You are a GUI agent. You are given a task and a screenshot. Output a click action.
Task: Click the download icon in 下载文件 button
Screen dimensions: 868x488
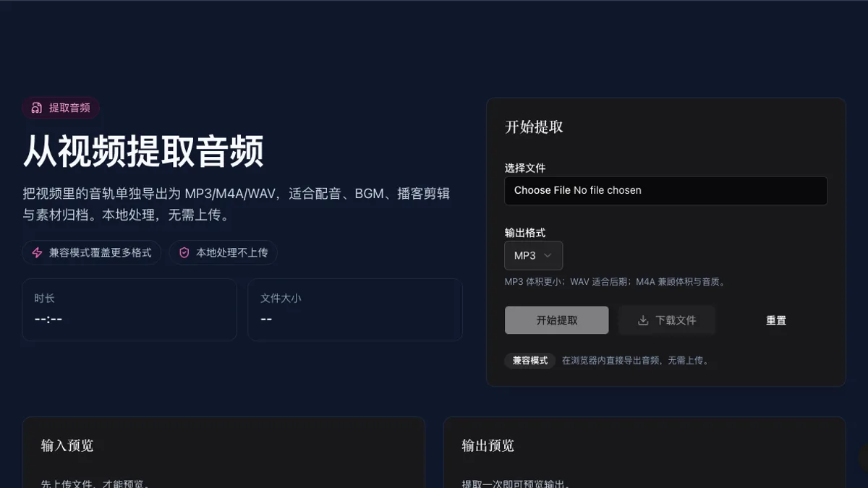click(643, 320)
